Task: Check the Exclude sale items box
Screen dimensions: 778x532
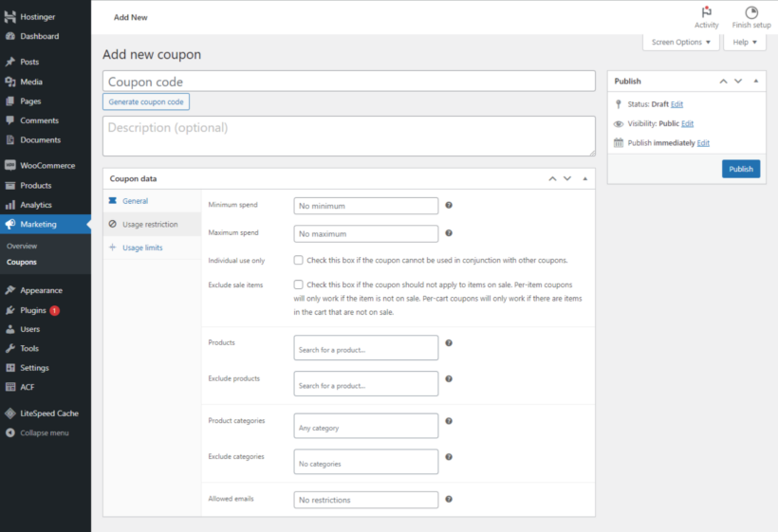Action: click(298, 284)
